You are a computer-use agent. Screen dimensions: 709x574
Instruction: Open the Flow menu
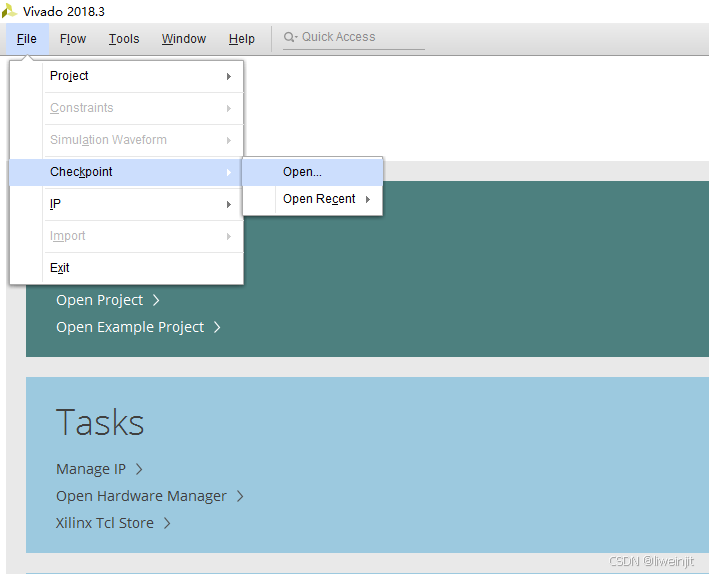[x=73, y=39]
